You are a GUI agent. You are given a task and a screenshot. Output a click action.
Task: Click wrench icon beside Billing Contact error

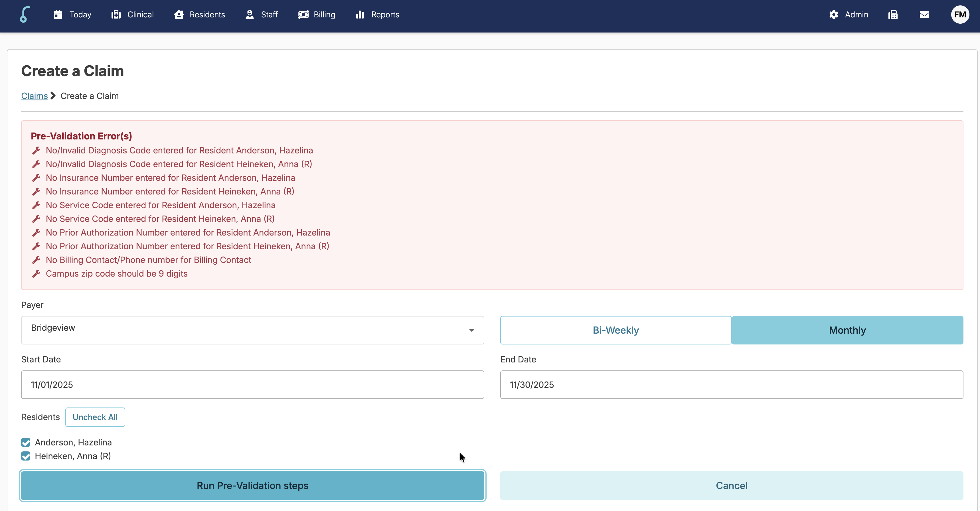coord(36,260)
